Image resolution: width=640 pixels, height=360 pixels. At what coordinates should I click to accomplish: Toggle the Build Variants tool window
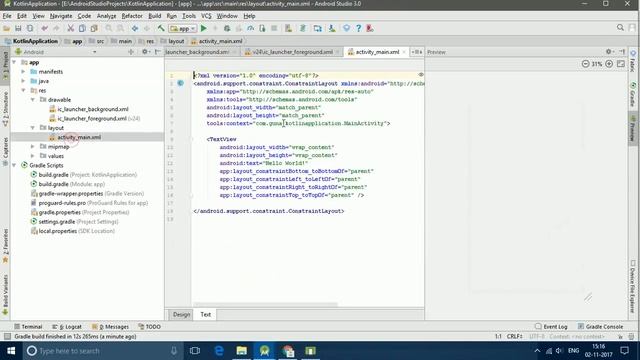(5, 295)
